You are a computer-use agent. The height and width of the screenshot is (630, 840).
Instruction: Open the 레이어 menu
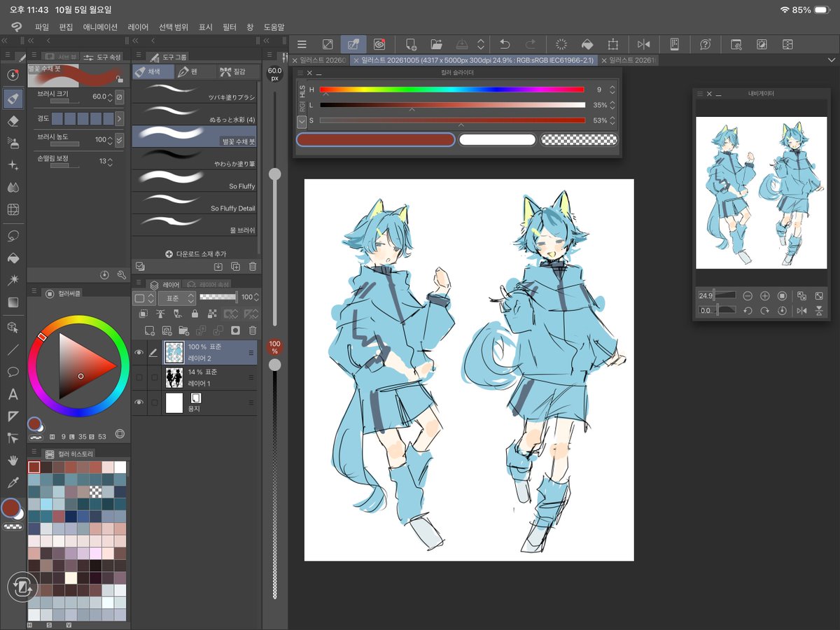tap(138, 27)
